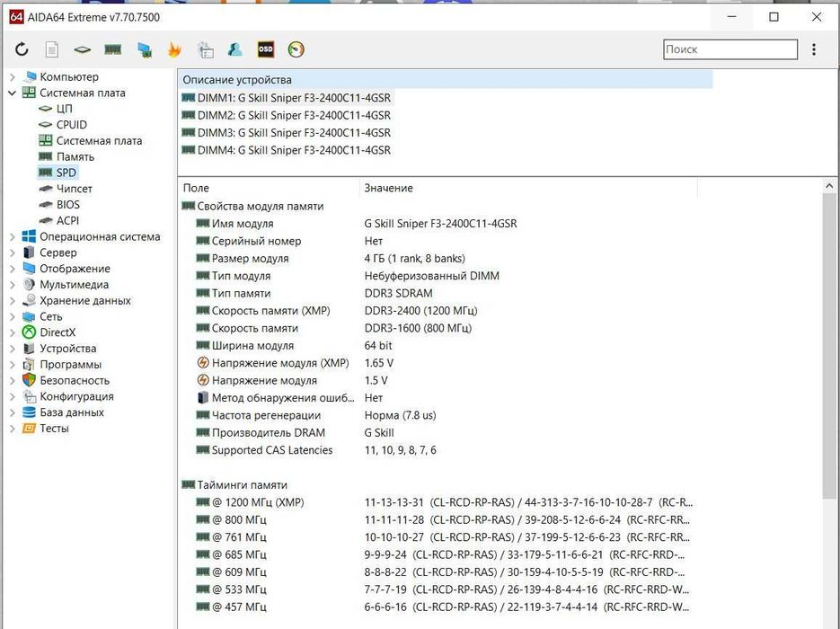Open the Память tree item
The width and height of the screenshot is (840, 629).
(66, 157)
